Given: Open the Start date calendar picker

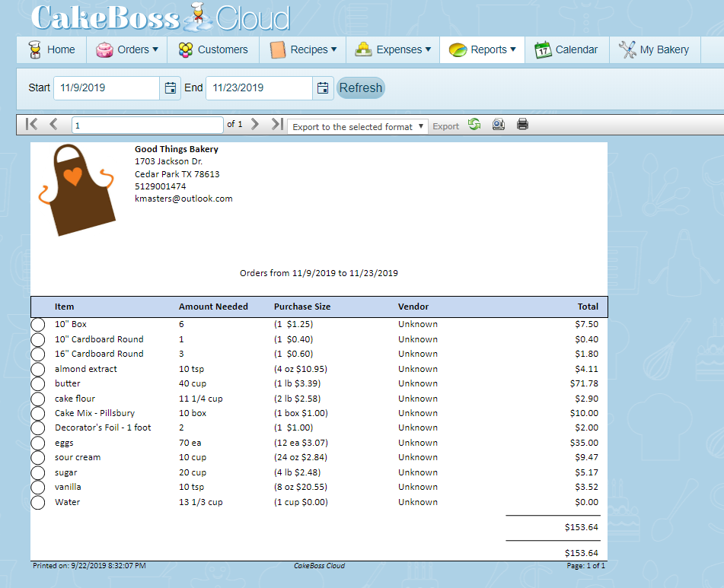Looking at the screenshot, I should 169,87.
